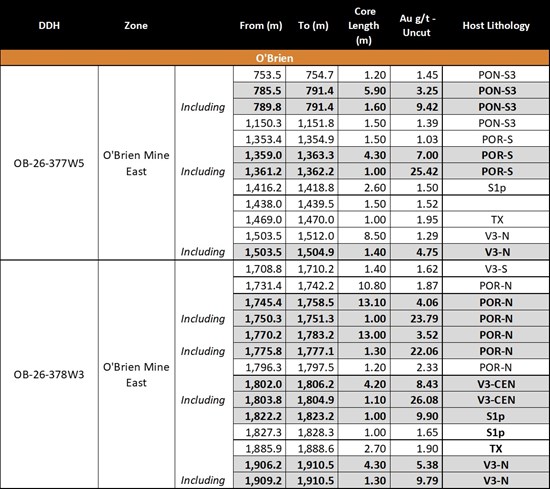Select the 1,910.5 To value in last row
This screenshot has width=550, height=489.
tap(312, 481)
